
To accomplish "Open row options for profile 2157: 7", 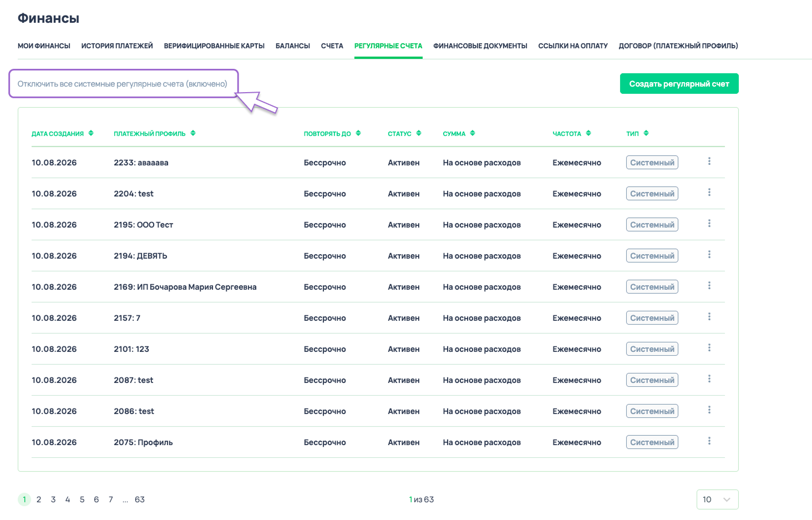I will click(709, 317).
